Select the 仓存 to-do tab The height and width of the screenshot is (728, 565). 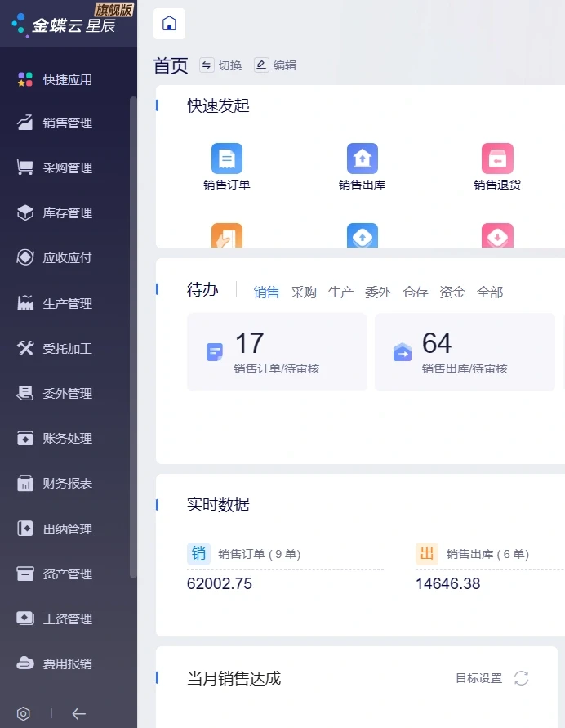(415, 292)
